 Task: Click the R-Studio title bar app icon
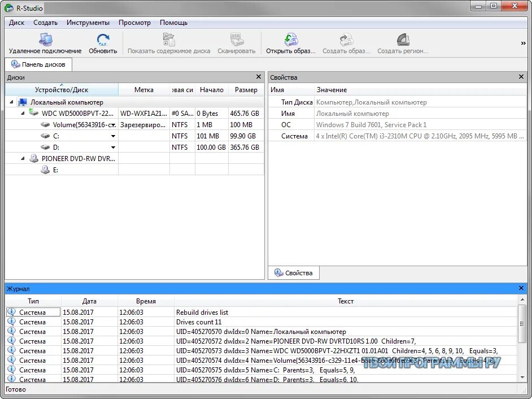coord(9,8)
